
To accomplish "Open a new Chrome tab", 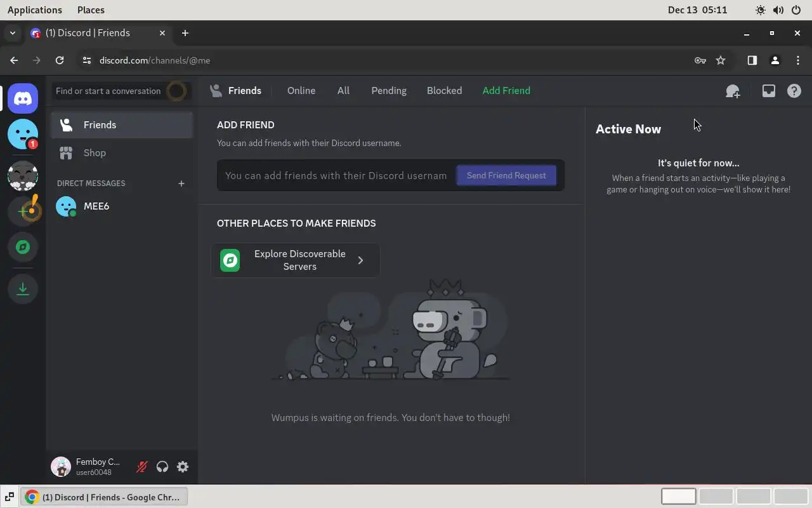I will pos(185,33).
